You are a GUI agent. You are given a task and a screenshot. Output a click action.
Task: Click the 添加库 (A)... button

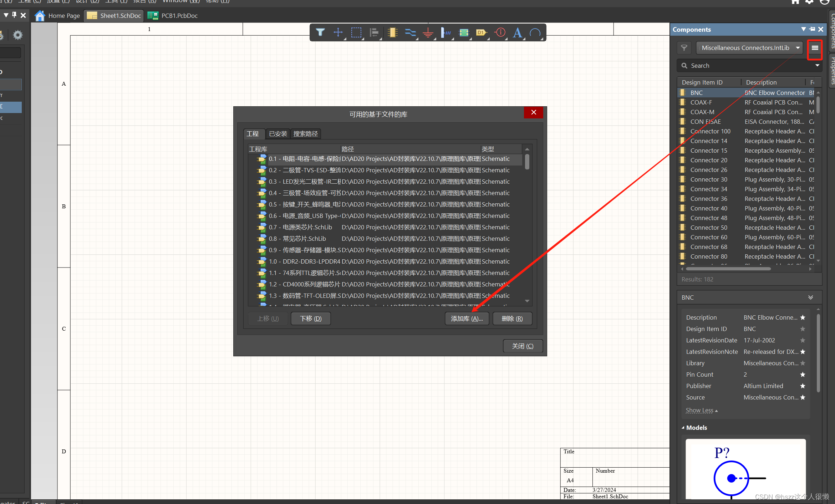click(x=467, y=319)
